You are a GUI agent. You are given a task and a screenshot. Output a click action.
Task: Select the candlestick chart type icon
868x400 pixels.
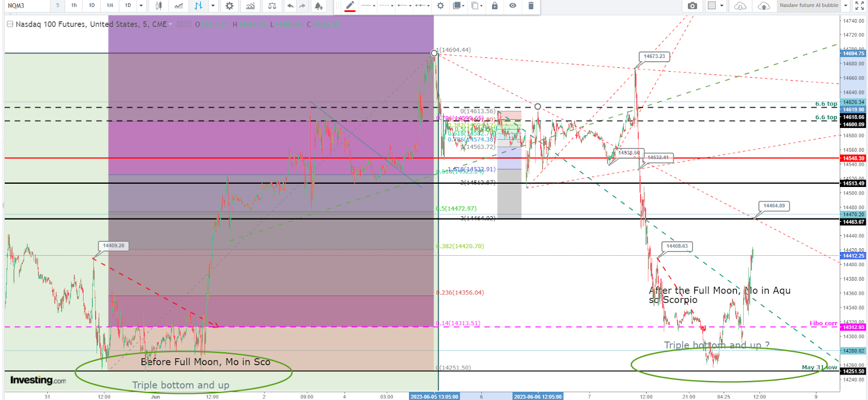158,5
